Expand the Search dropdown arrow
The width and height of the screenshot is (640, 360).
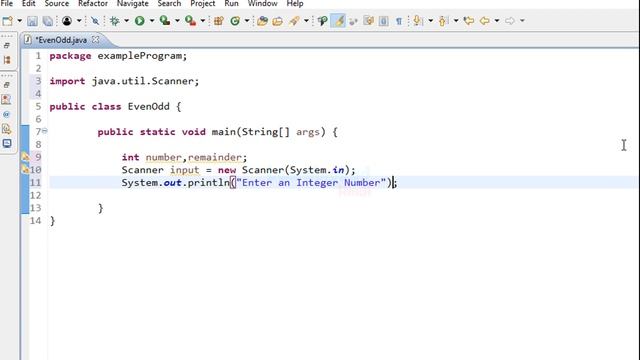pos(306,21)
